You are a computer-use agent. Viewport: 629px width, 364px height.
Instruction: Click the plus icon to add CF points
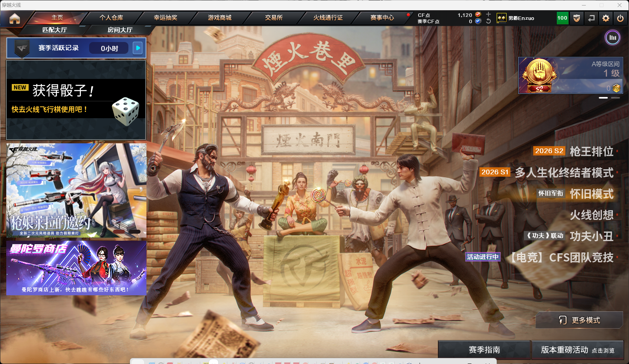pyautogui.click(x=488, y=15)
